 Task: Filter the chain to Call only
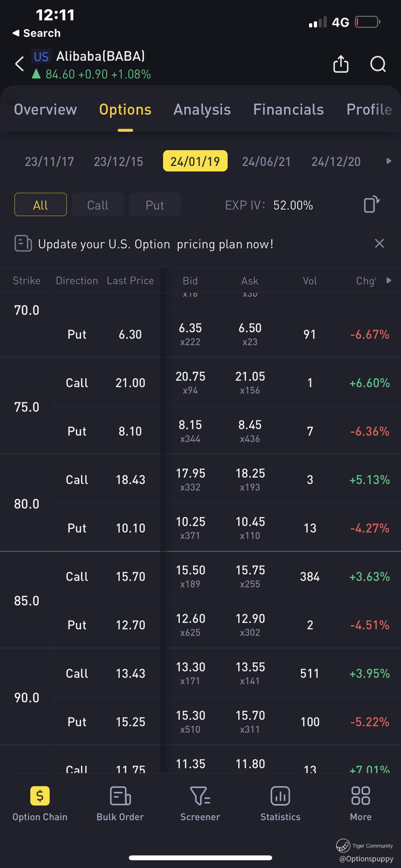[98, 205]
